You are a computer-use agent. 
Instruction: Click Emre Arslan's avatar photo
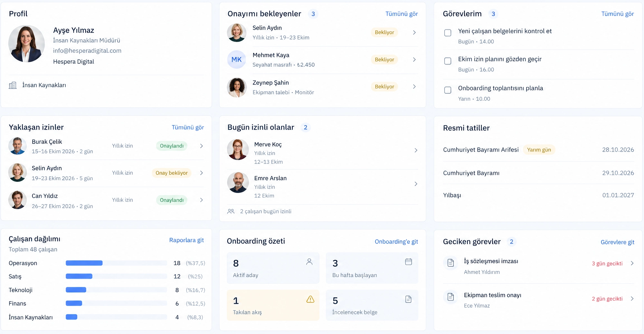pos(238,182)
